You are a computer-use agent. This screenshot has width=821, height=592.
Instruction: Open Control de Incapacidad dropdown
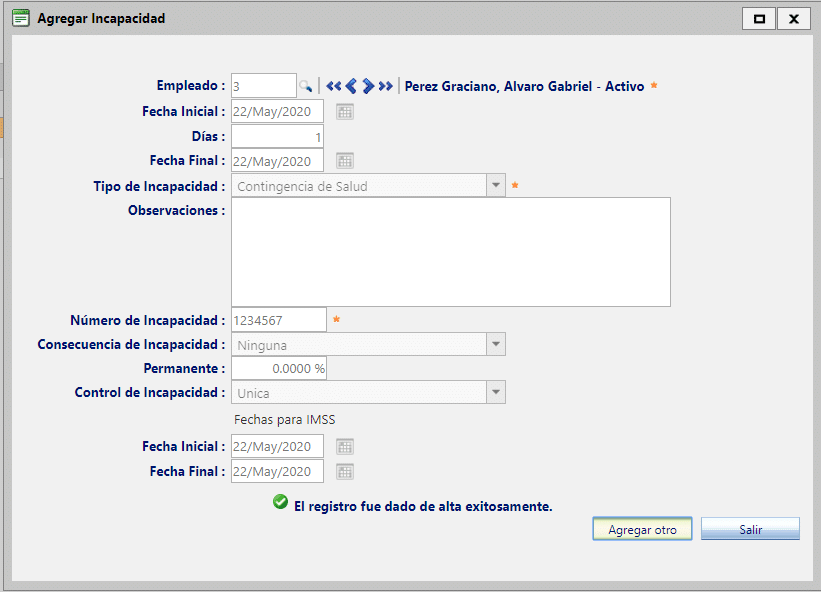tap(495, 393)
